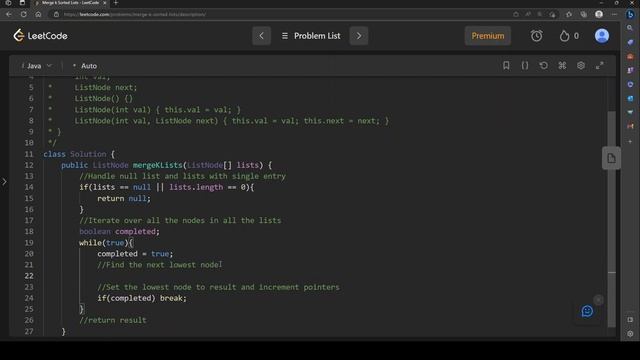640x360 pixels.
Task: Click the sidebar search magnifier icon
Action: pos(630,28)
